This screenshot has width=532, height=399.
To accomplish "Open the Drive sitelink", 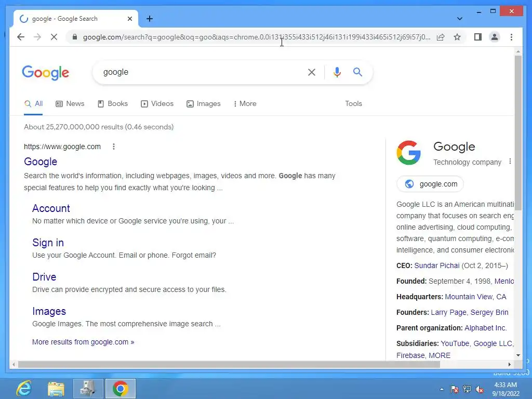I will [44, 277].
